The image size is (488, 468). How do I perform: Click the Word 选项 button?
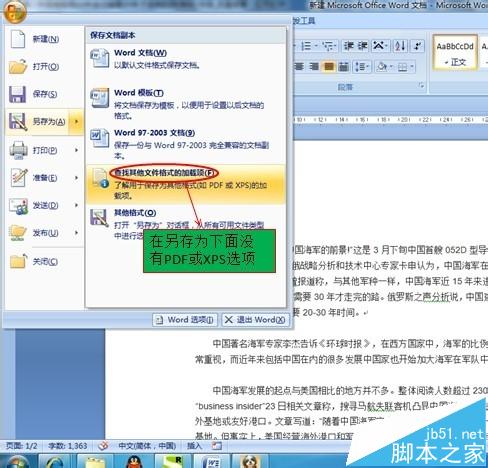click(185, 320)
